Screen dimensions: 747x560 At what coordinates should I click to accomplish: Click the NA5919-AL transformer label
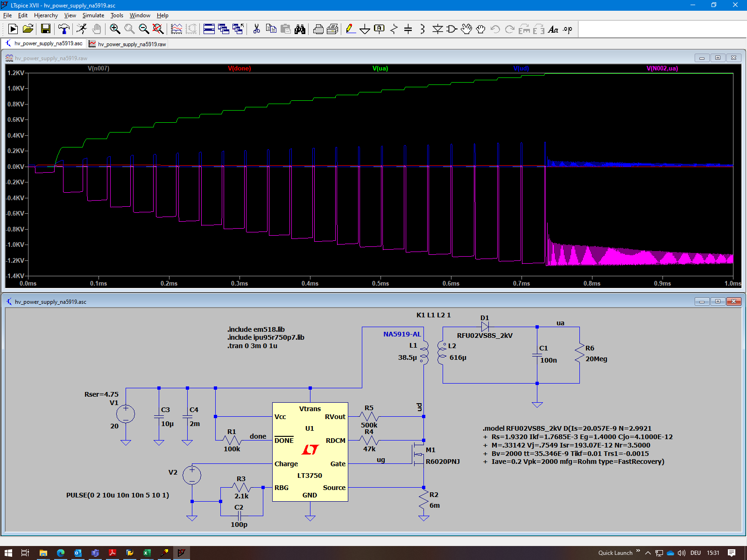pyautogui.click(x=402, y=334)
